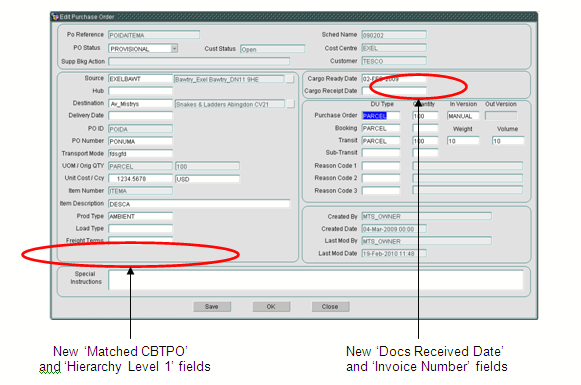Open the Destination lookup button

tap(290, 104)
